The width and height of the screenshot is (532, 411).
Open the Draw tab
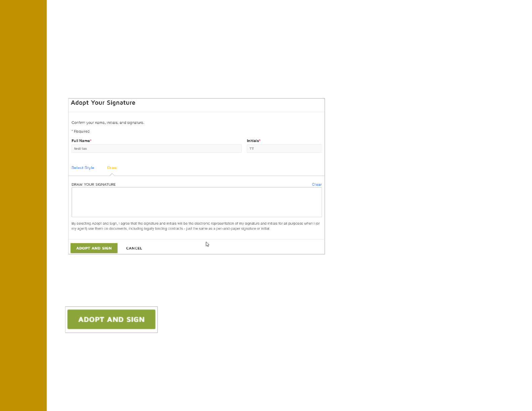112,168
